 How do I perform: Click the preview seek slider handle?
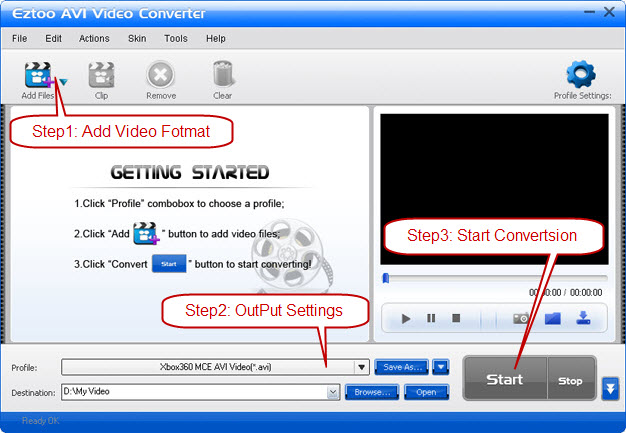coord(386,278)
